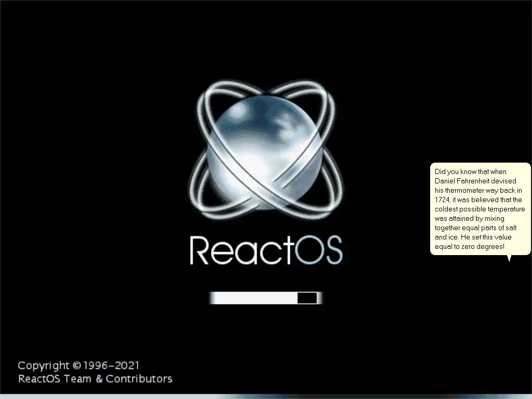
Task: Click the 'ReactOS Team & Contributors' line
Action: point(96,379)
